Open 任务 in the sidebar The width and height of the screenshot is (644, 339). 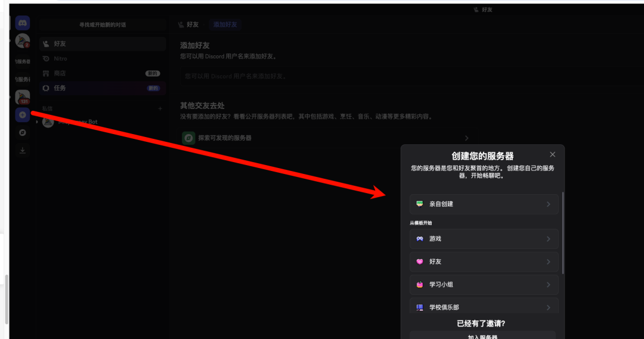103,88
